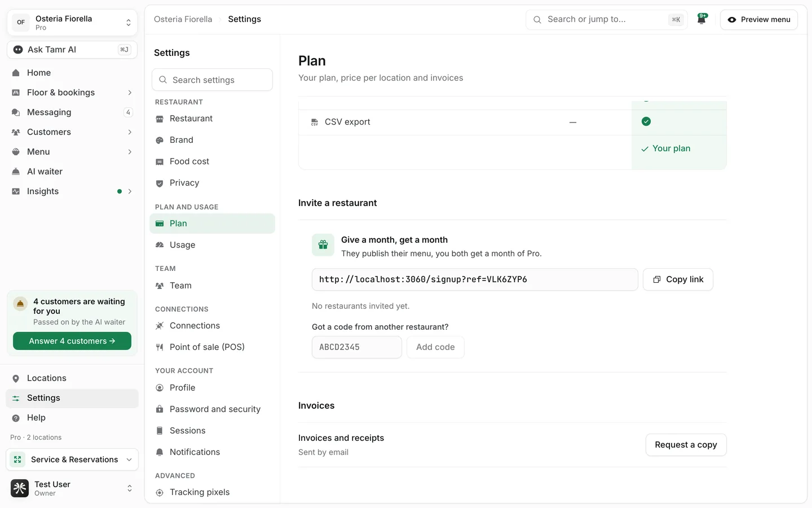Click the Notifications bell icon in settings
Image resolution: width=812 pixels, height=508 pixels.
click(x=160, y=452)
